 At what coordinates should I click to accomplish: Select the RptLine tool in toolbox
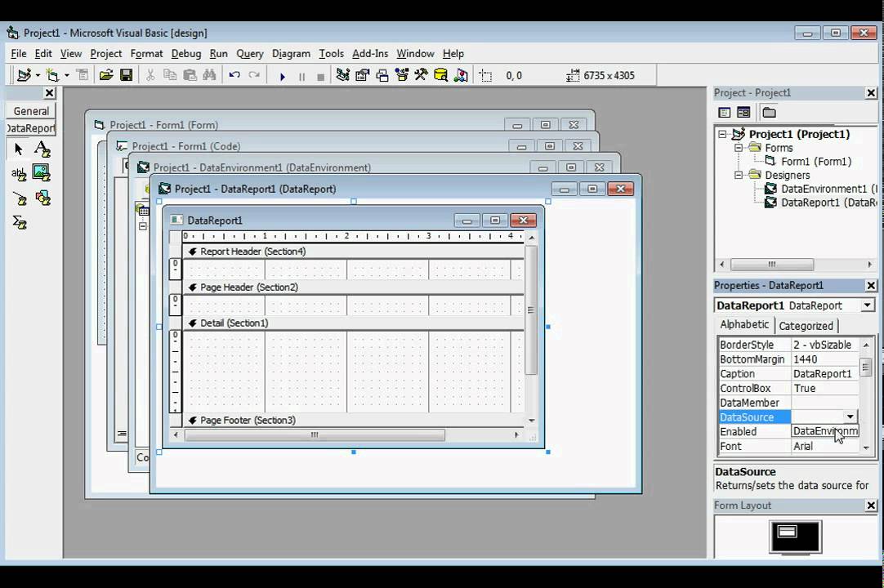[x=19, y=198]
